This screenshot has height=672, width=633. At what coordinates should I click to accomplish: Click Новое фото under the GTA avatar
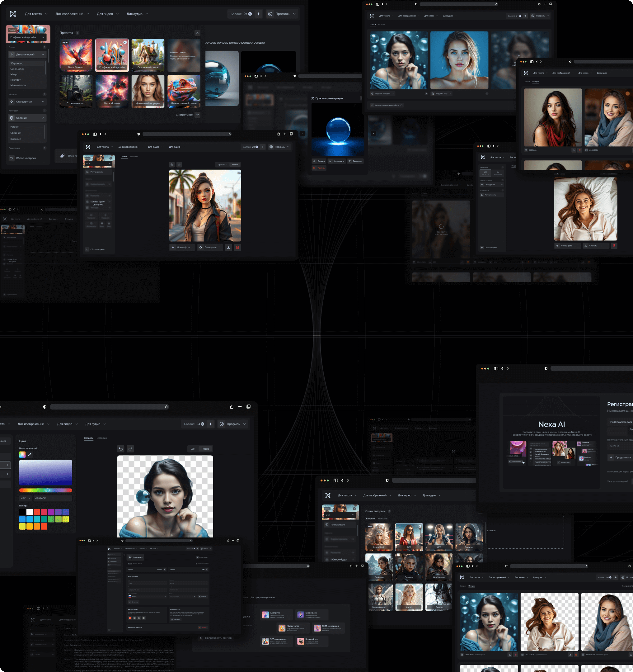pyautogui.click(x=182, y=247)
